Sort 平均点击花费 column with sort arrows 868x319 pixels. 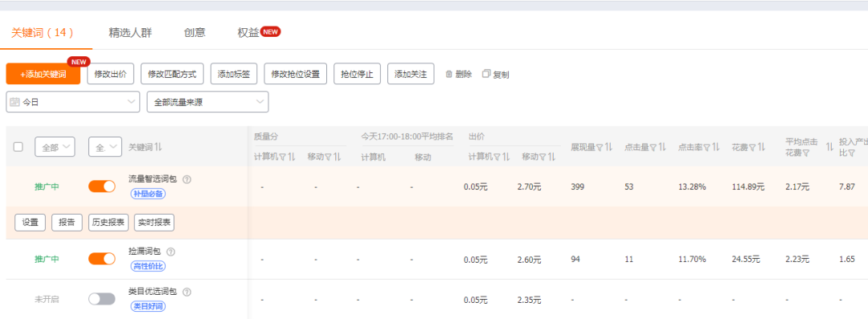[x=829, y=147]
